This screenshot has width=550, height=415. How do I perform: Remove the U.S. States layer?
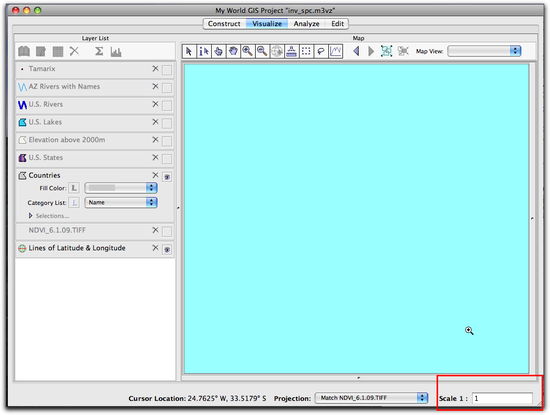tap(155, 158)
